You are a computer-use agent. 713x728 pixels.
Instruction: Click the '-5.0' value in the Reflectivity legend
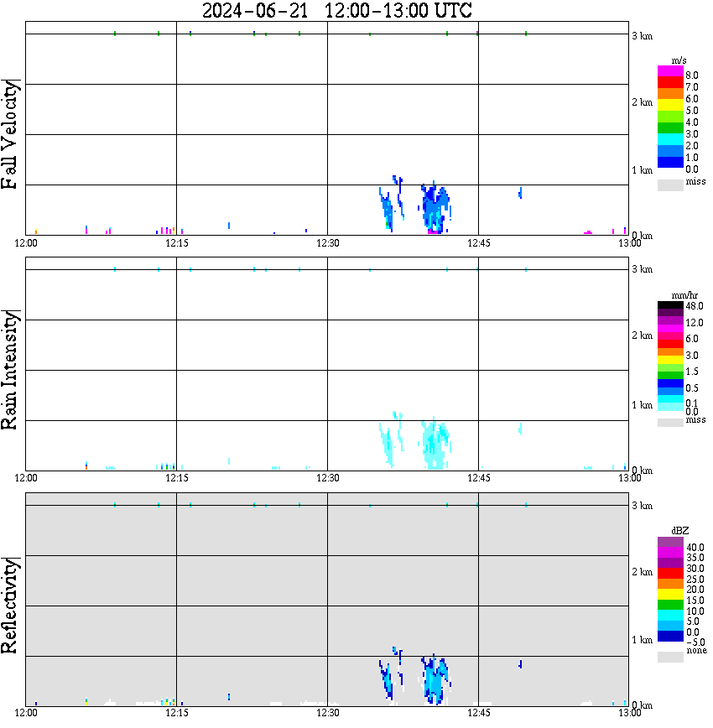click(695, 642)
